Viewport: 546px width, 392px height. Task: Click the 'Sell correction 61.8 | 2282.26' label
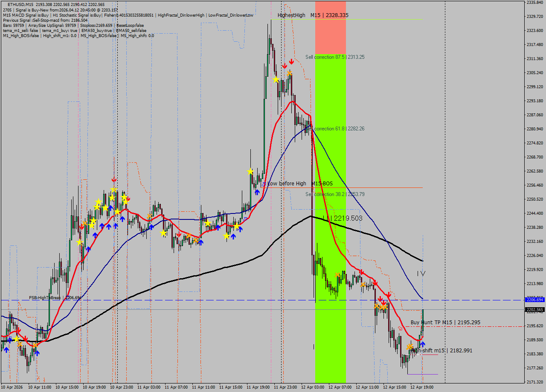337,128
